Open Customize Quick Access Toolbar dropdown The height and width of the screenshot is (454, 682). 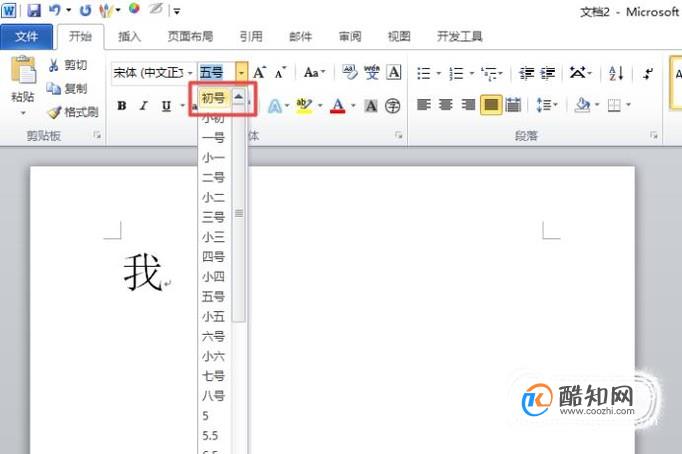pyautogui.click(x=177, y=12)
